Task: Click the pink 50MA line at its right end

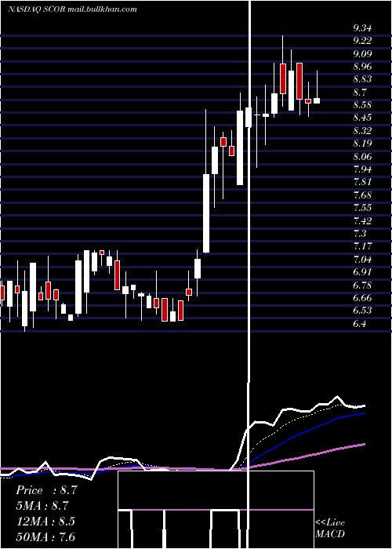Action: point(363,445)
